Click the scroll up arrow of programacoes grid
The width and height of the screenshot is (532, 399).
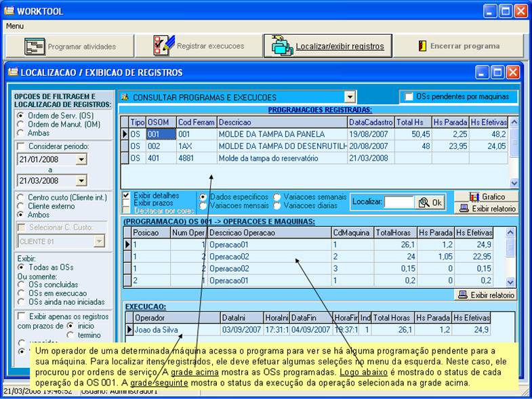coord(514,122)
